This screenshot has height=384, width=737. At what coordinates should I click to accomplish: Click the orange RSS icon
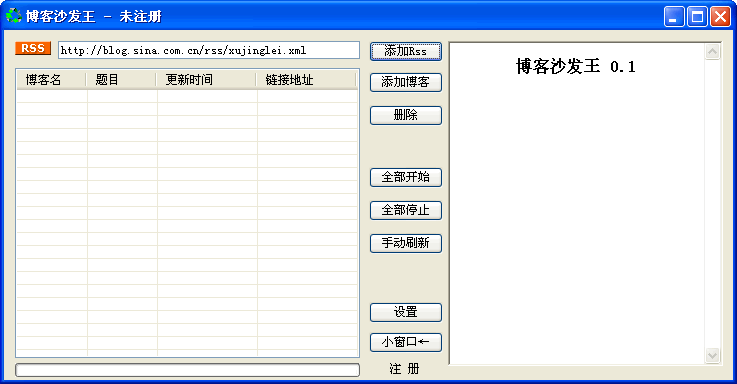coord(33,48)
